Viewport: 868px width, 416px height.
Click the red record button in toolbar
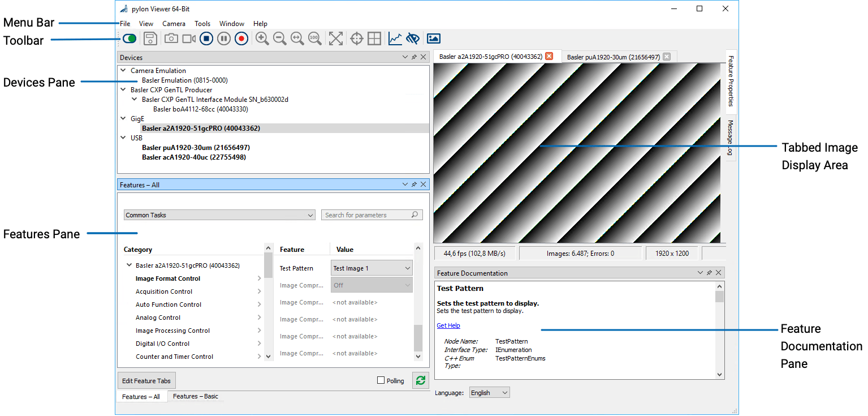point(241,38)
